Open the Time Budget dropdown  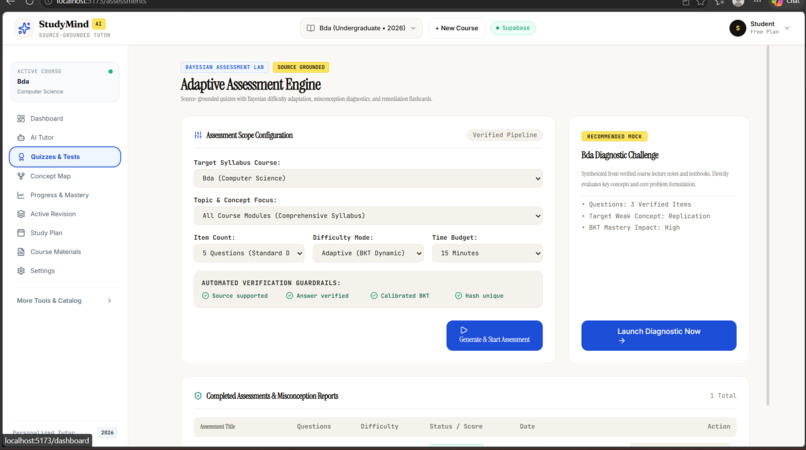[487, 254]
